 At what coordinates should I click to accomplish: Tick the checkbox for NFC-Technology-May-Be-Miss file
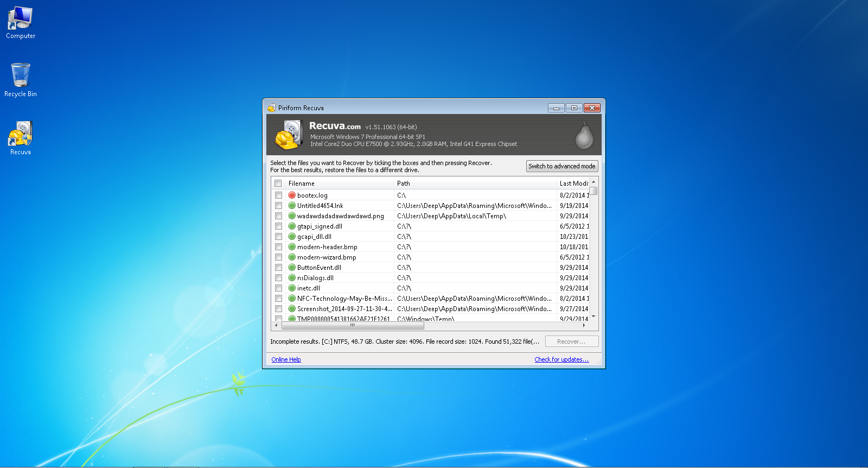[278, 298]
